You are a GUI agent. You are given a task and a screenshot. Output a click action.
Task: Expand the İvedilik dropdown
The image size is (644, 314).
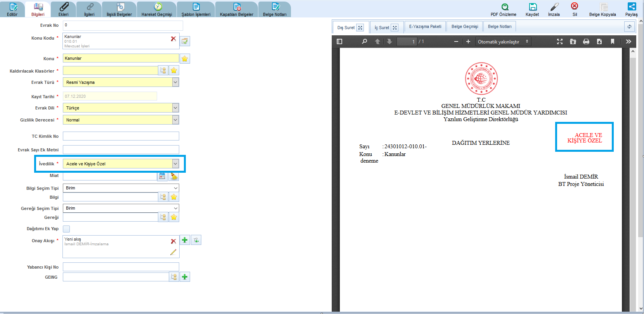coord(175,164)
